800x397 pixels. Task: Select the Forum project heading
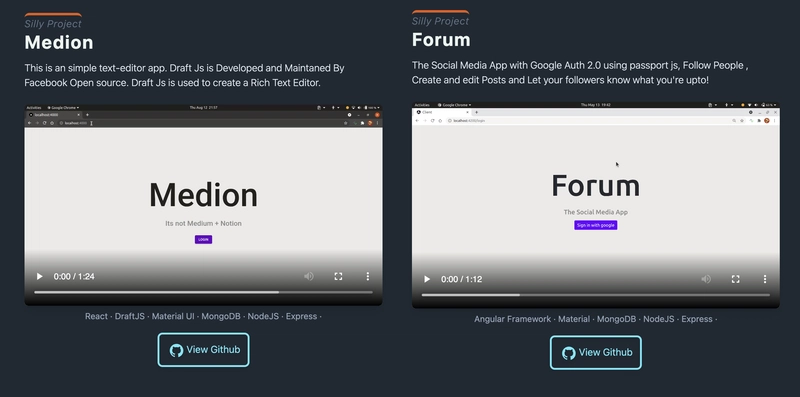[x=441, y=40]
